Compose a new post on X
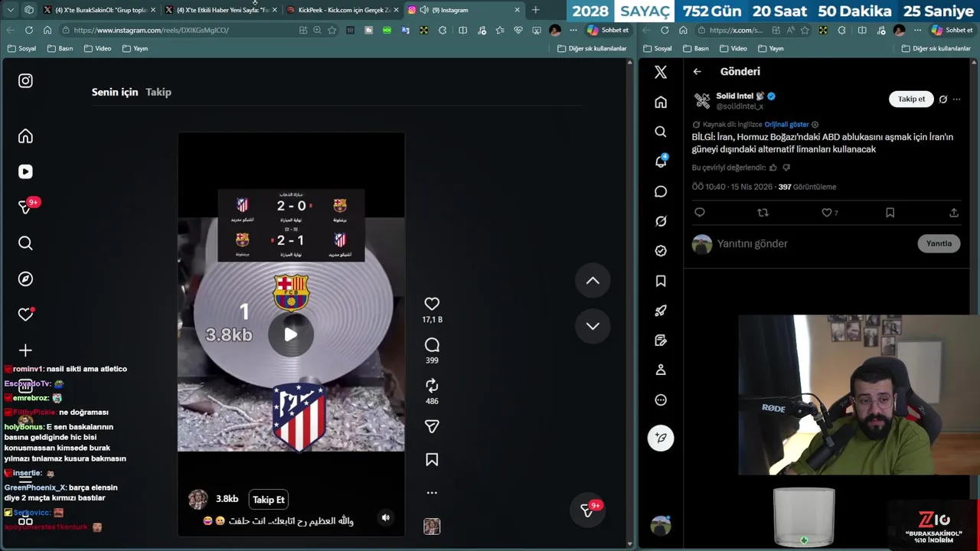Viewport: 980px width, 551px height. (x=661, y=438)
